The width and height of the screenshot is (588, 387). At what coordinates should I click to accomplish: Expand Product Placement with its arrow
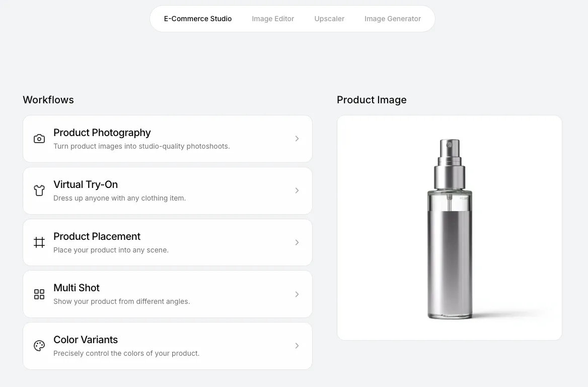pyautogui.click(x=297, y=242)
